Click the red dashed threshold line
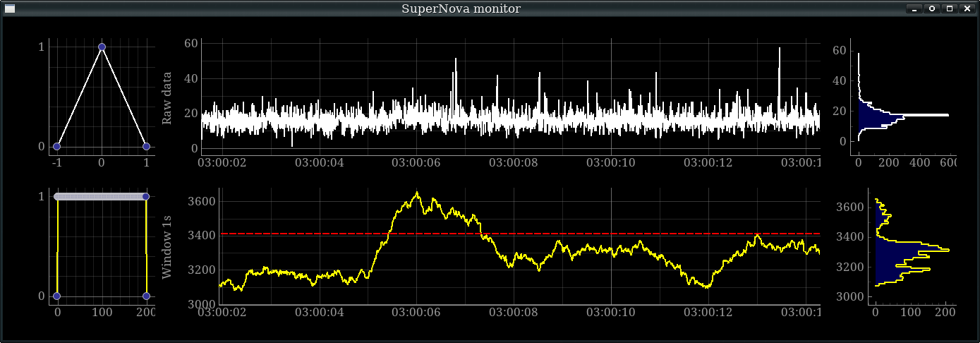 (520, 233)
